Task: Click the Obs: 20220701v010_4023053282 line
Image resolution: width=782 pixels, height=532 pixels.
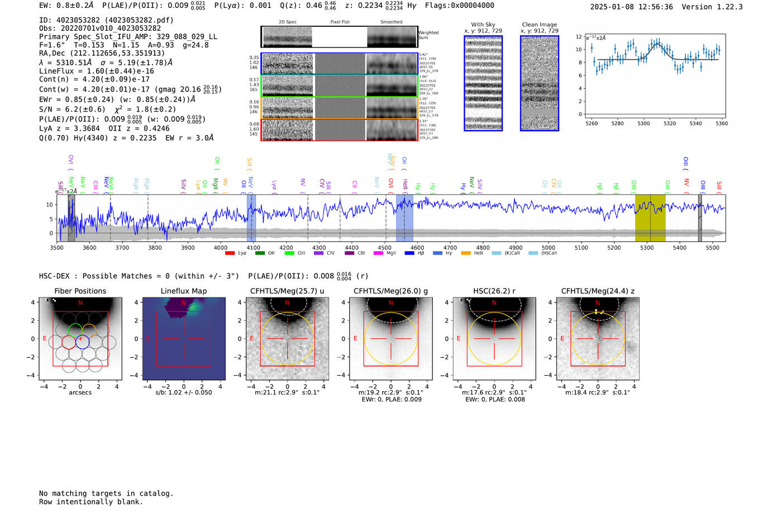Action: point(100,28)
